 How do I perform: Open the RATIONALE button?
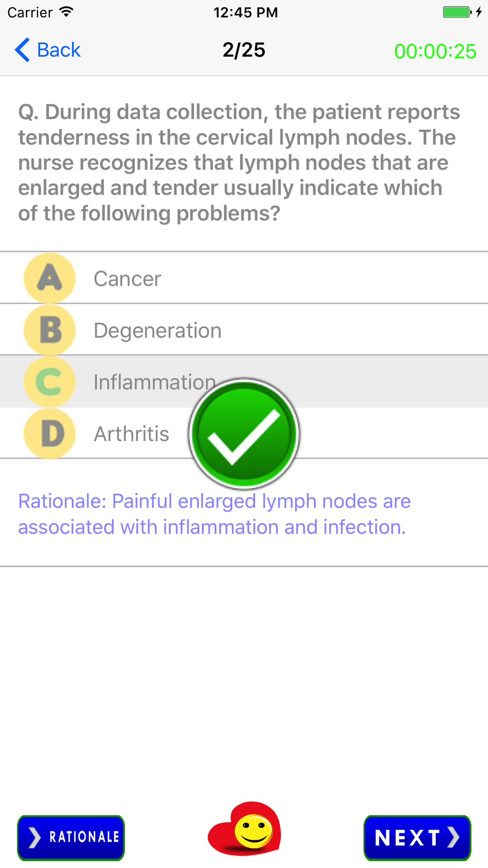71,838
